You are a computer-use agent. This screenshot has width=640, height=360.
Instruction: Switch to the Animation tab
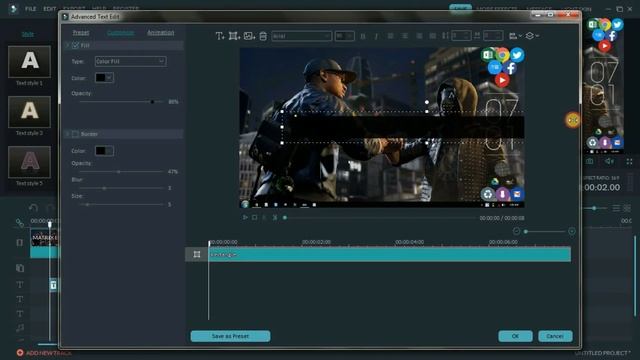tap(160, 33)
